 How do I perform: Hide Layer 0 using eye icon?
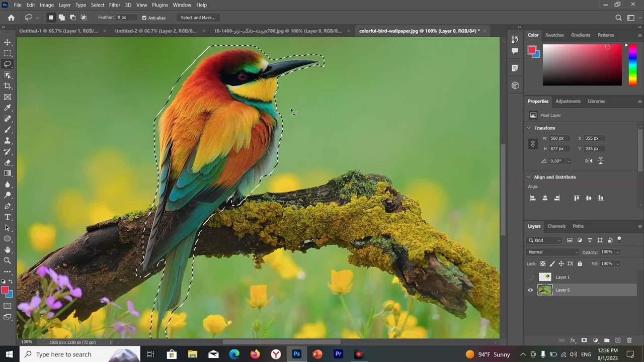click(x=530, y=290)
